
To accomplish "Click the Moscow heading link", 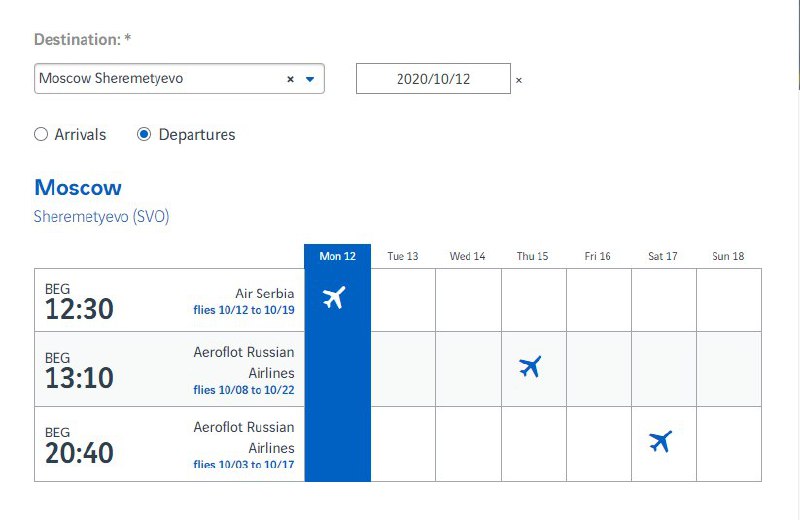I will [x=78, y=188].
